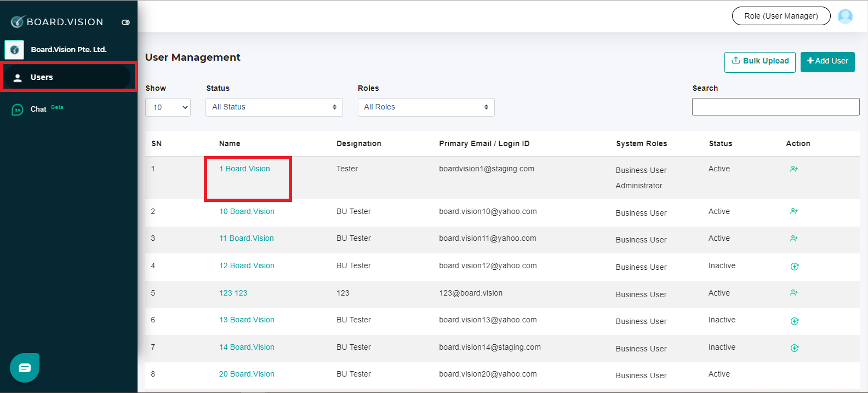Click the Primary Email / Login ID header
This screenshot has width=868, height=393.
pyautogui.click(x=484, y=143)
